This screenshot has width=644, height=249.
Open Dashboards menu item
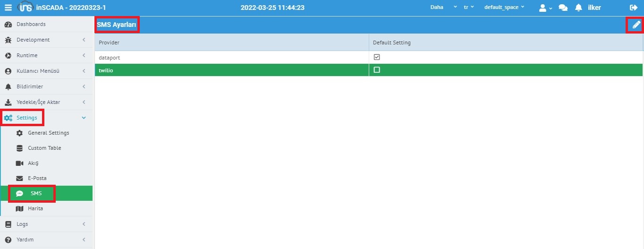(46, 24)
